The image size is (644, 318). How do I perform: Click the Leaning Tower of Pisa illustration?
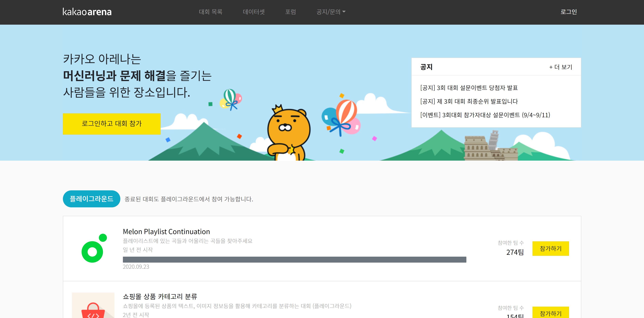pos(494,140)
